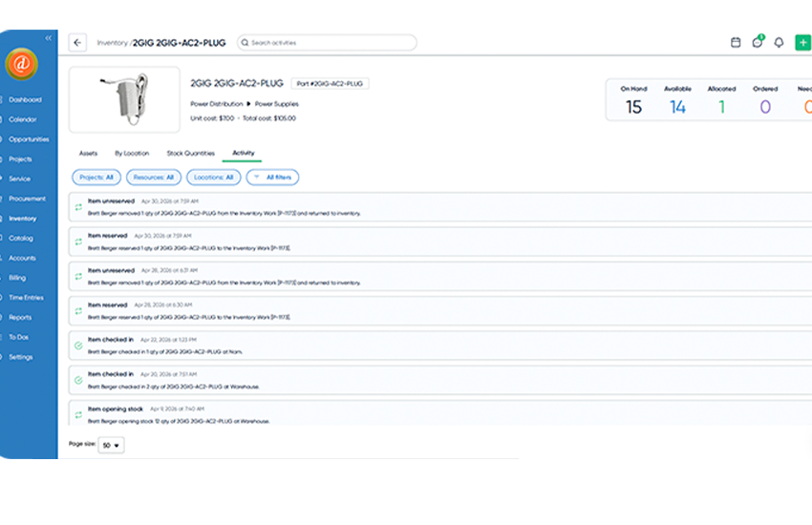Viewport: 812px width, 525px height.
Task: Go to Dashboard in the sidebar
Action: point(25,100)
